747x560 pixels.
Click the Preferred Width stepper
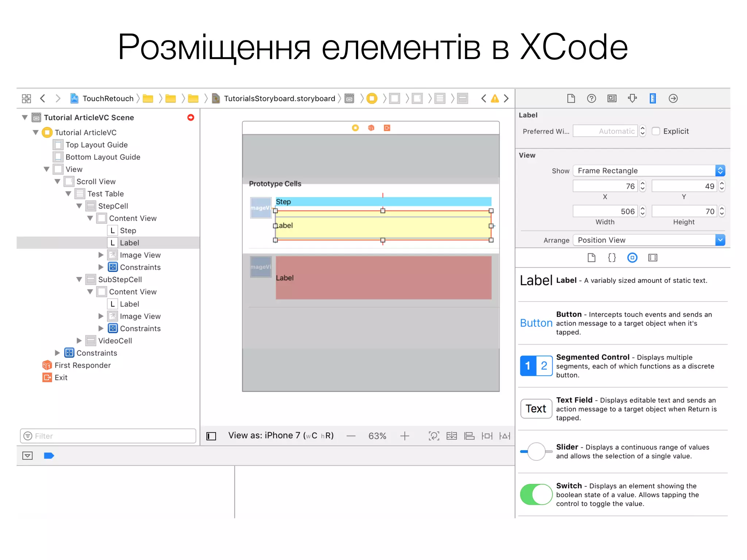coord(643,131)
